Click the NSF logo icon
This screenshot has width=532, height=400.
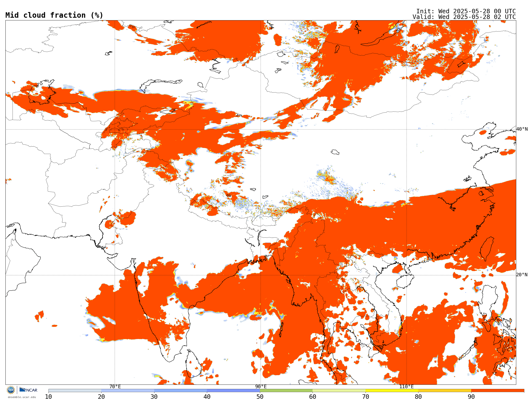point(11,390)
